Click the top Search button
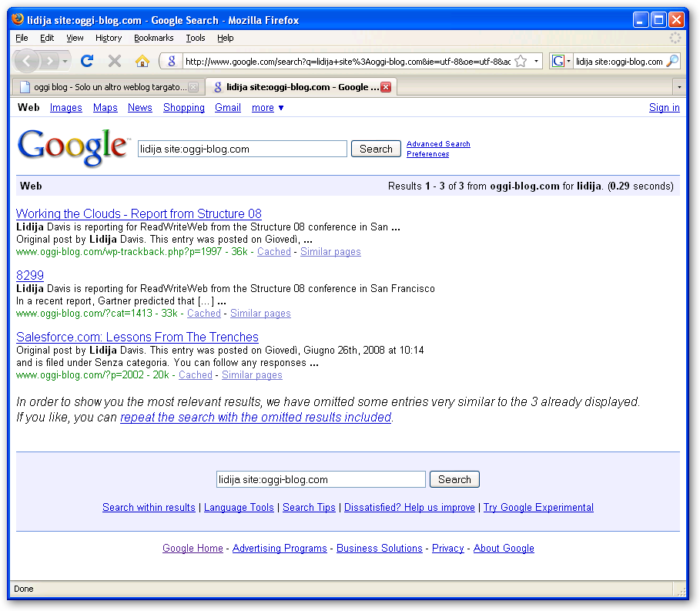This screenshot has height=611, width=700. pyautogui.click(x=376, y=149)
